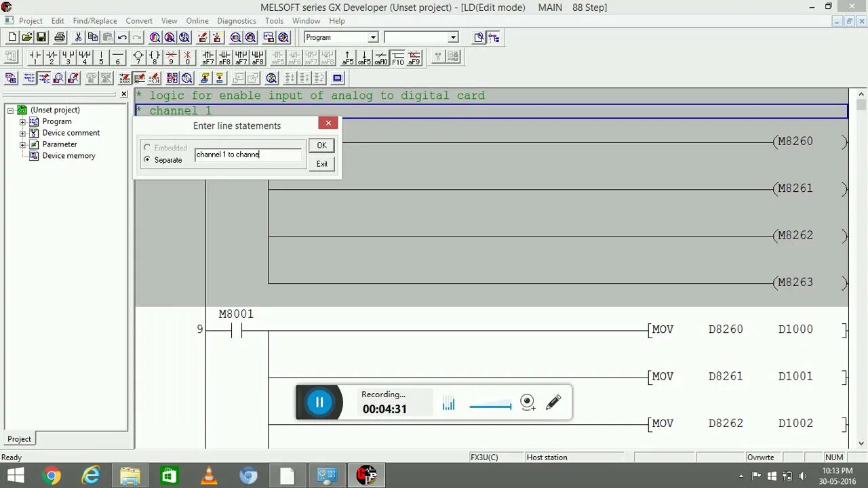This screenshot has width=868, height=488.
Task: Insert falling pulse contact sF8
Action: 224,58
